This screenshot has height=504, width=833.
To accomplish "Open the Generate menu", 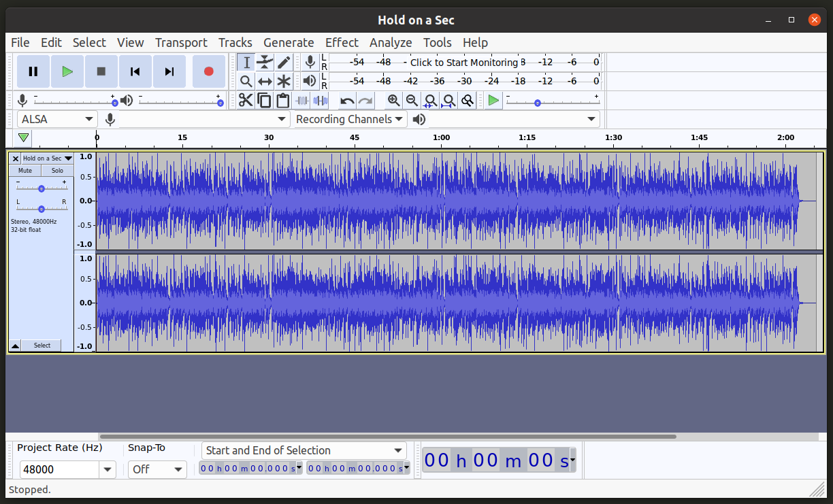I will (289, 42).
